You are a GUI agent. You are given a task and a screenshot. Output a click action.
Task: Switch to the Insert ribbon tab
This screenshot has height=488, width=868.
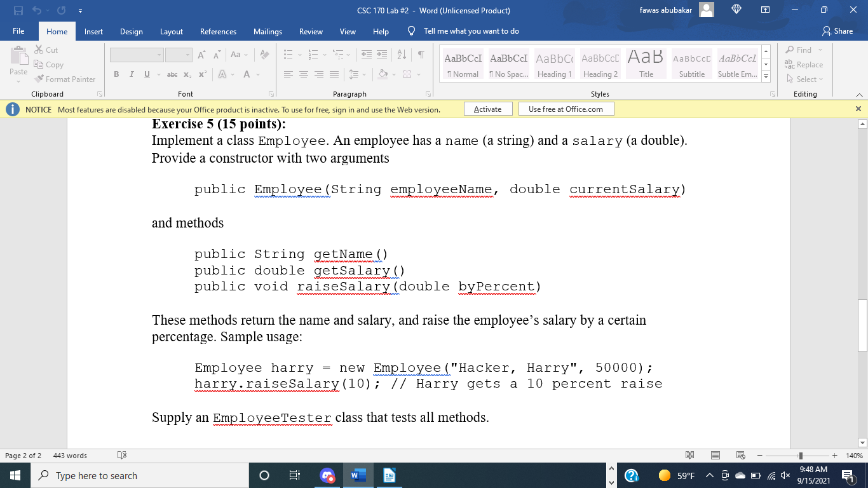(93, 30)
